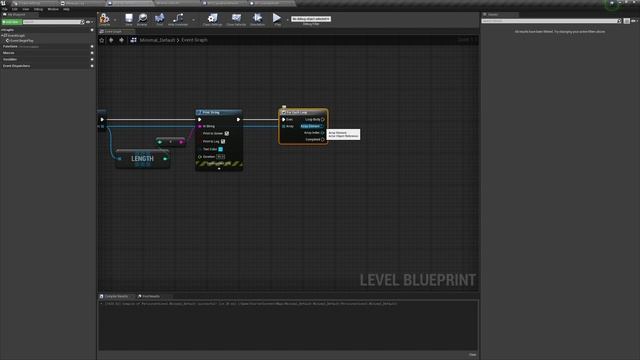Select the Variables section header
This screenshot has height=360, width=640.
(x=10, y=59)
